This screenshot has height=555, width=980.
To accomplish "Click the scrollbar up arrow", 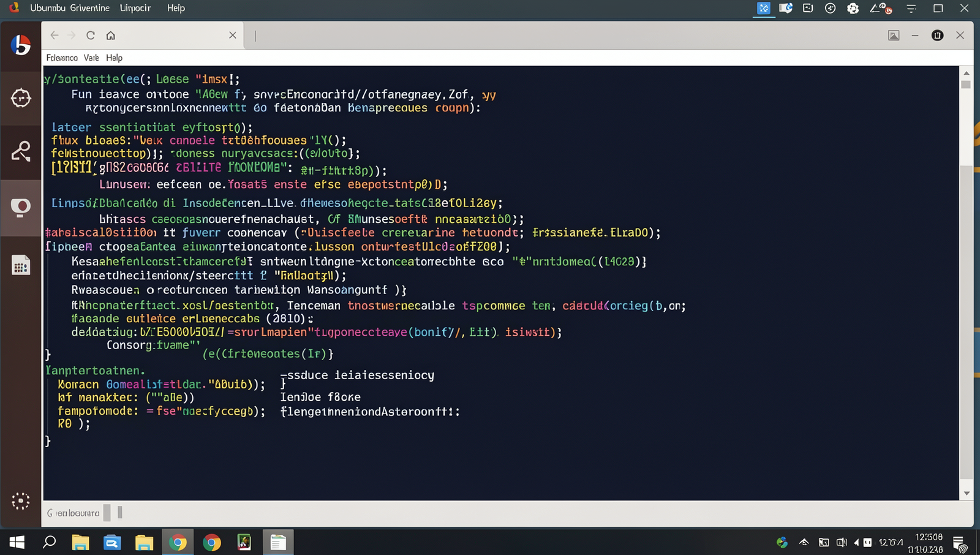I will coord(967,73).
